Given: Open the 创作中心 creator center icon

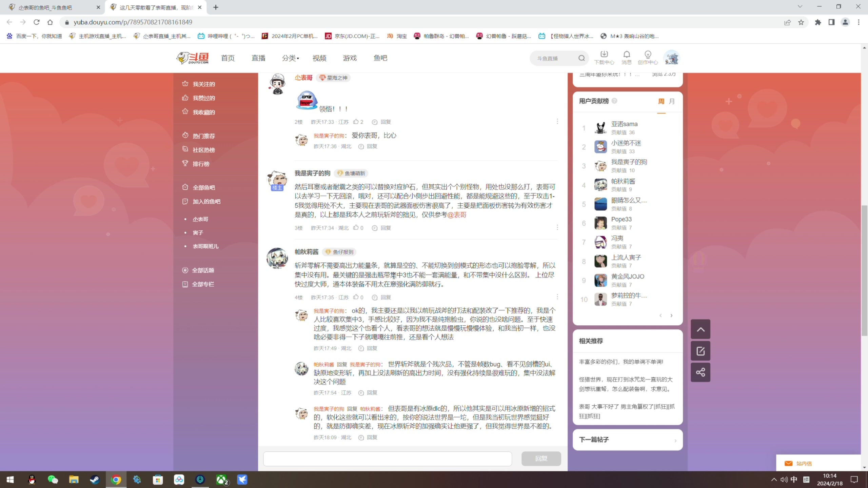Looking at the screenshot, I should (648, 57).
